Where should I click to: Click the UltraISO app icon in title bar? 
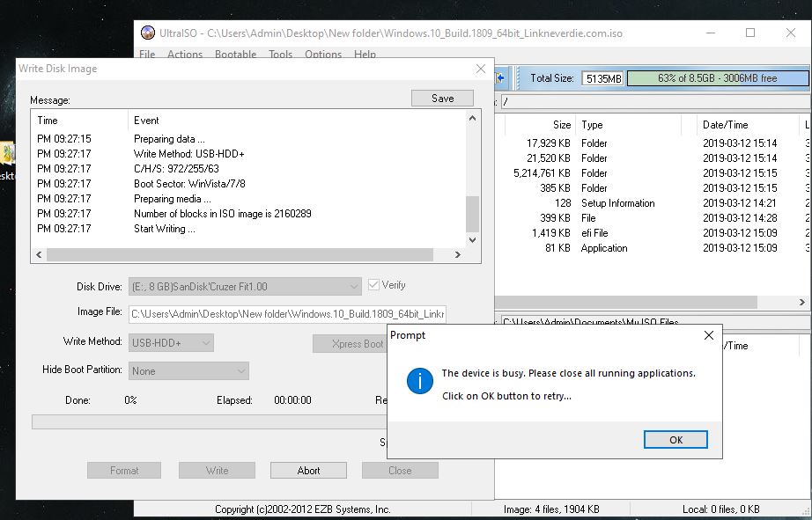coord(148,33)
